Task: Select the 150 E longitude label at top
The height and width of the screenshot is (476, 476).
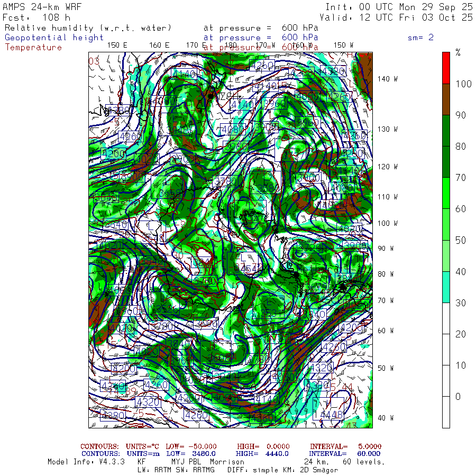Action: (117, 45)
